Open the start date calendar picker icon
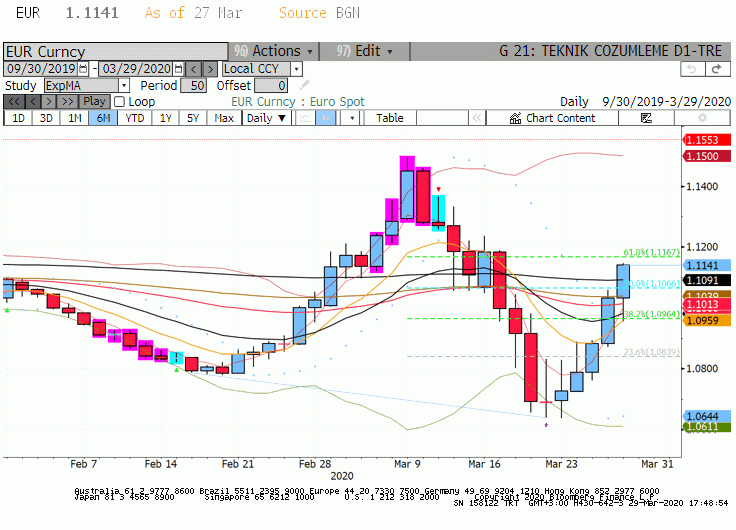 83,69
